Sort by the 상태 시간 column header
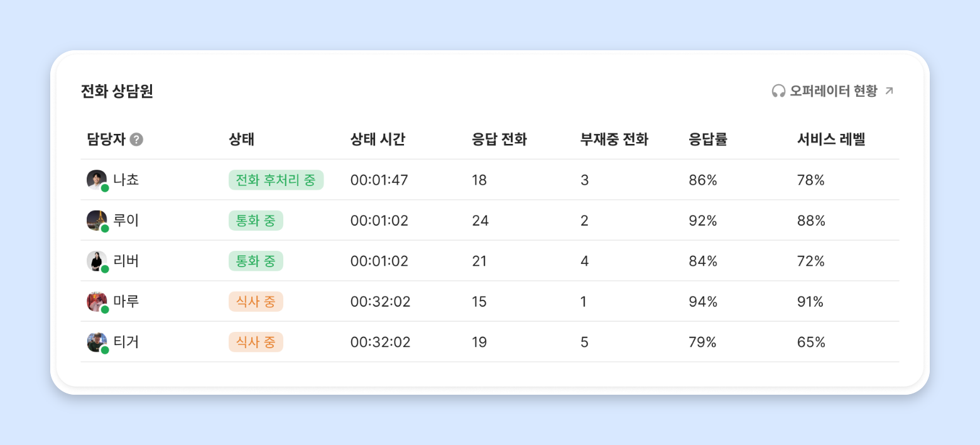The width and height of the screenshot is (980, 445). [x=378, y=140]
